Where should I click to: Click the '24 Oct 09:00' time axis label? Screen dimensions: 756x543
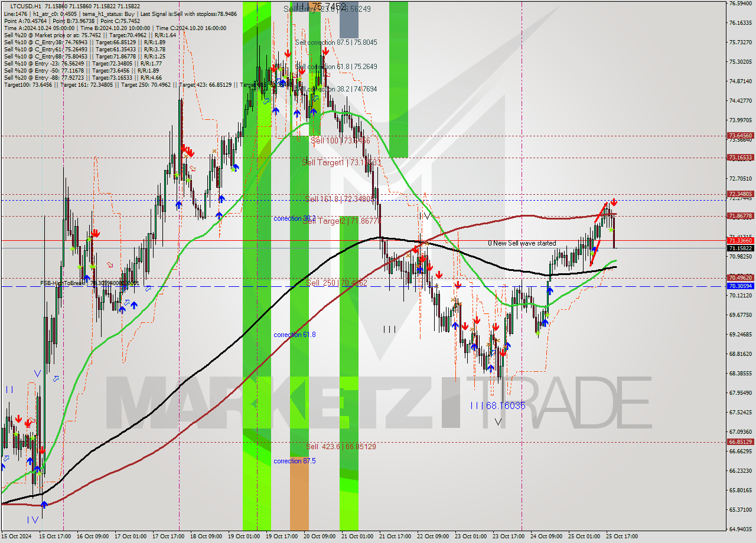point(546,537)
